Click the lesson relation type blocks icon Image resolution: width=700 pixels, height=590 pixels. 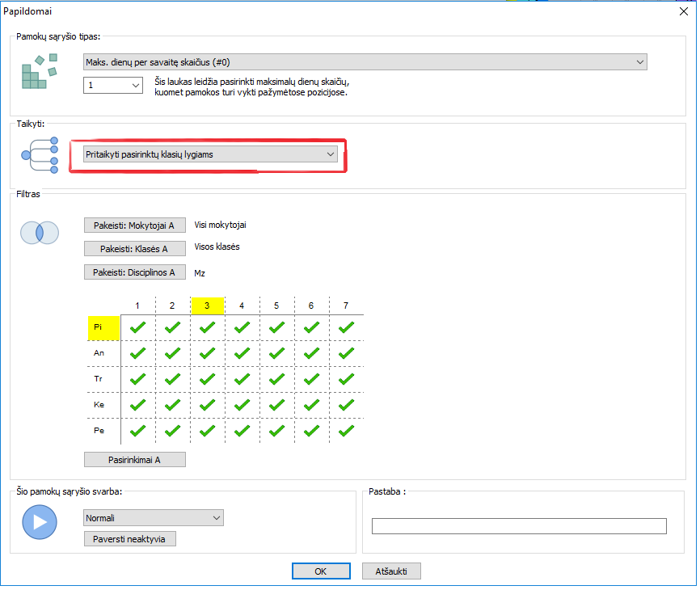tap(40, 71)
